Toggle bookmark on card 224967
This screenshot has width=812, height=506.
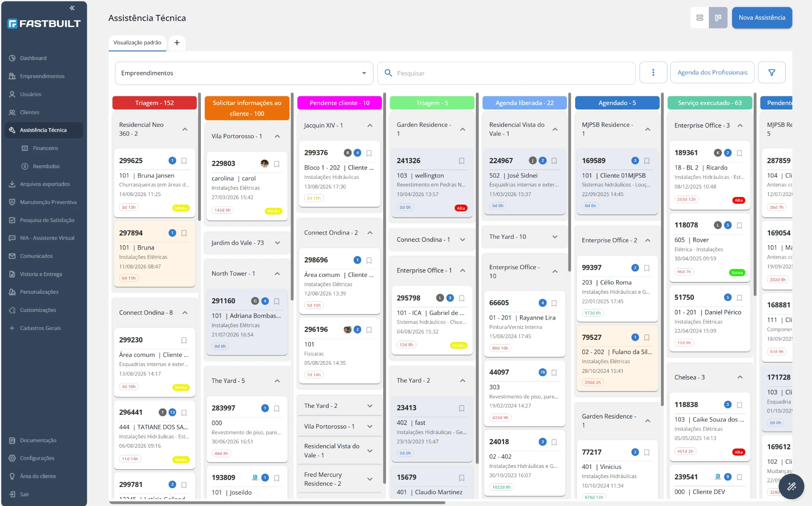coord(554,161)
